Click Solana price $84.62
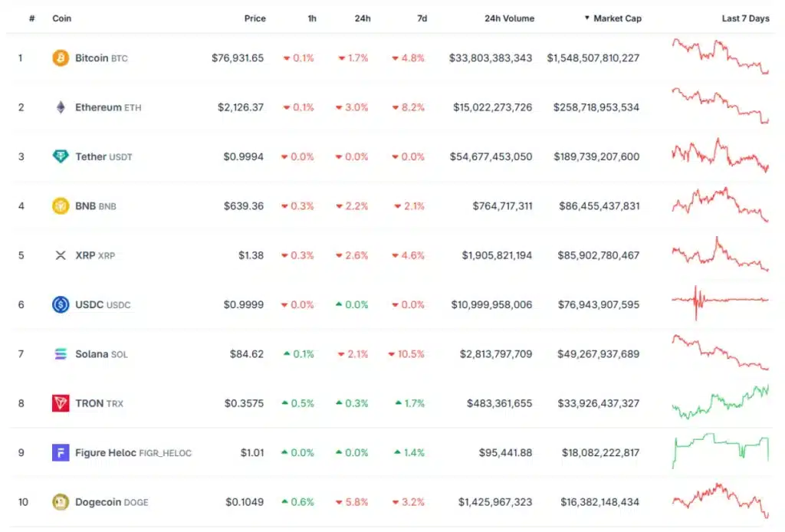This screenshot has width=785, height=532. [x=246, y=354]
